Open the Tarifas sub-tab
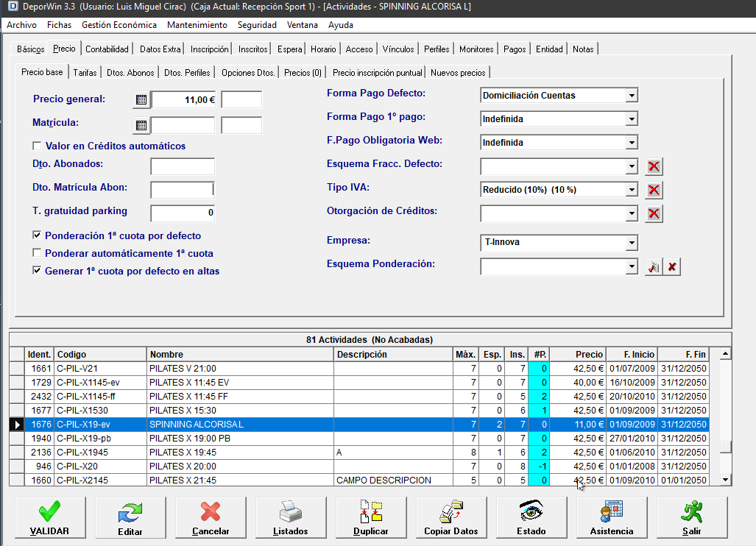The image size is (756, 546). 85,73
